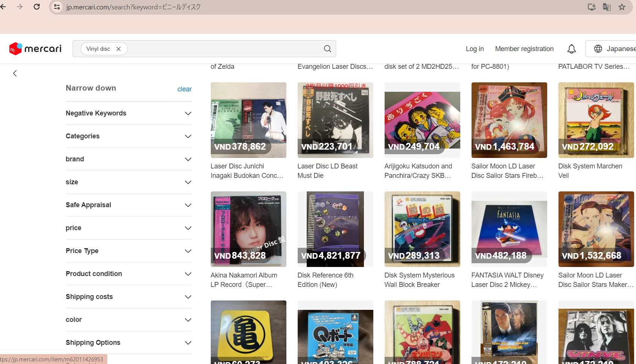Click the 'disk set of 2 MD2HD25' title

point(421,67)
